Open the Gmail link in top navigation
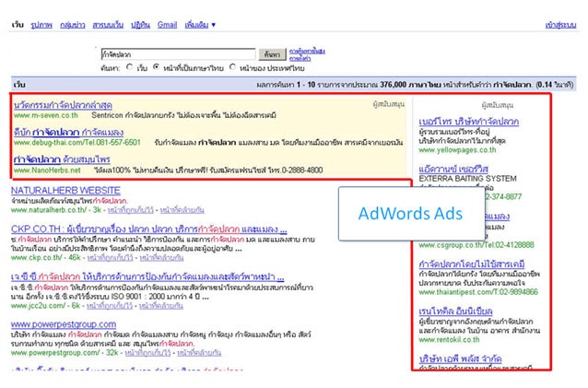Image resolution: width=588 pixels, height=388 pixels. (x=167, y=25)
